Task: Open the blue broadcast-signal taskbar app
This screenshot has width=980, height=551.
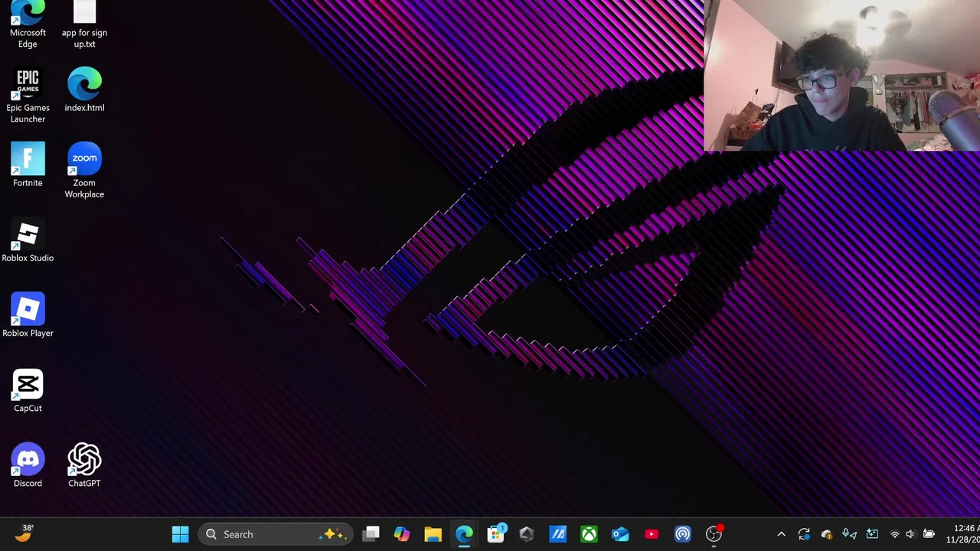Action: click(683, 534)
